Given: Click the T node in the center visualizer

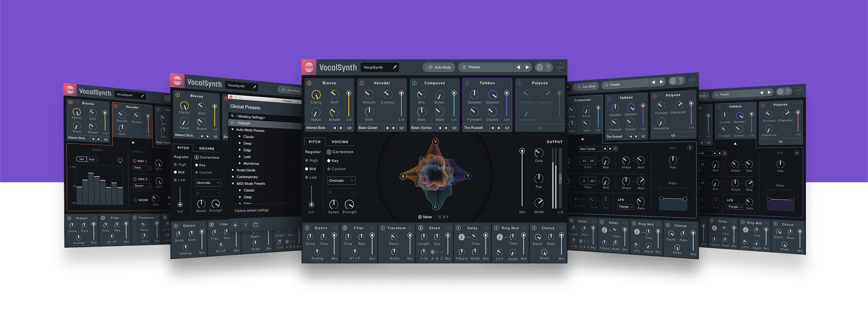Looking at the screenshot, I should tap(468, 176).
